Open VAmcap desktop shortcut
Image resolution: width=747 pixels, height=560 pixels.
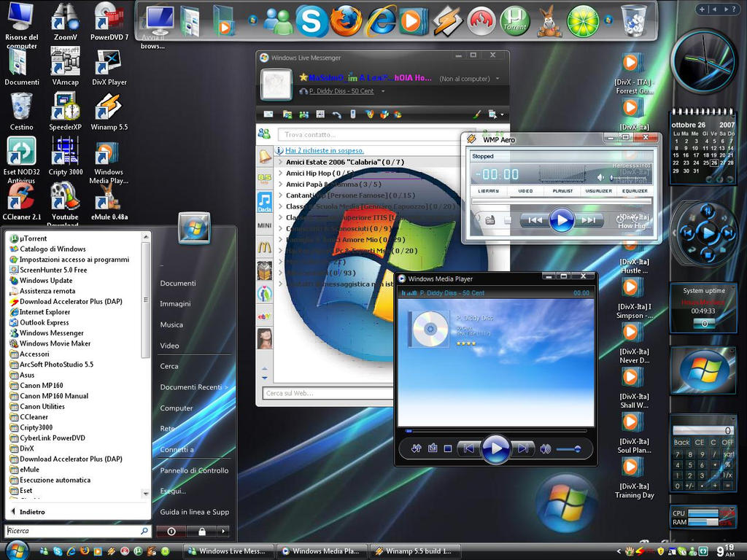coord(65,66)
